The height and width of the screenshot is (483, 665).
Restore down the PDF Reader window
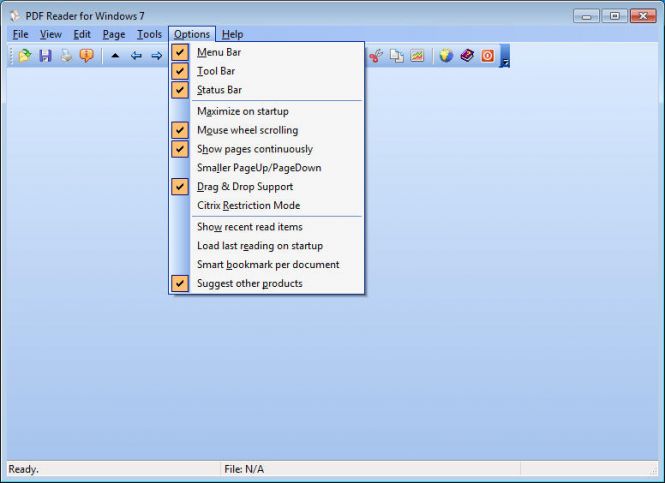615,16
